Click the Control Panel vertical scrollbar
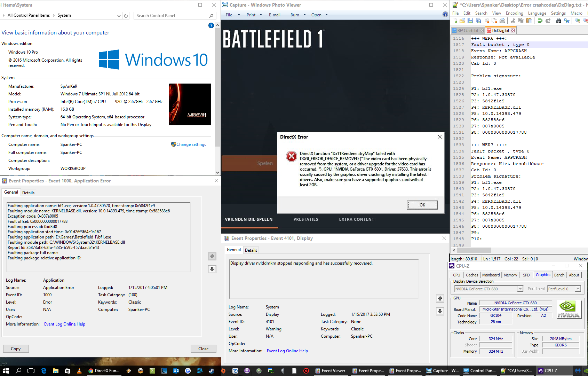The image size is (588, 376). [x=217, y=87]
